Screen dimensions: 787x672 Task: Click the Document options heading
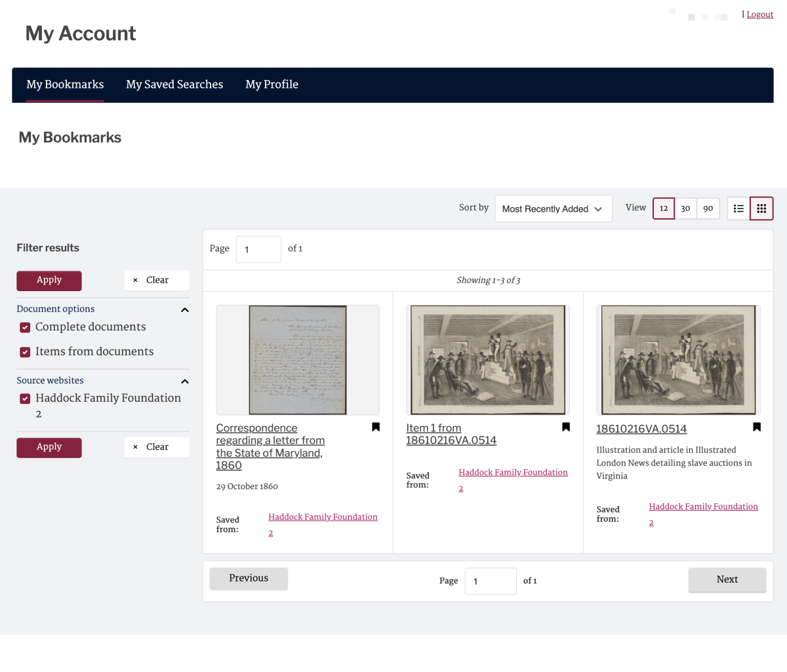(55, 309)
